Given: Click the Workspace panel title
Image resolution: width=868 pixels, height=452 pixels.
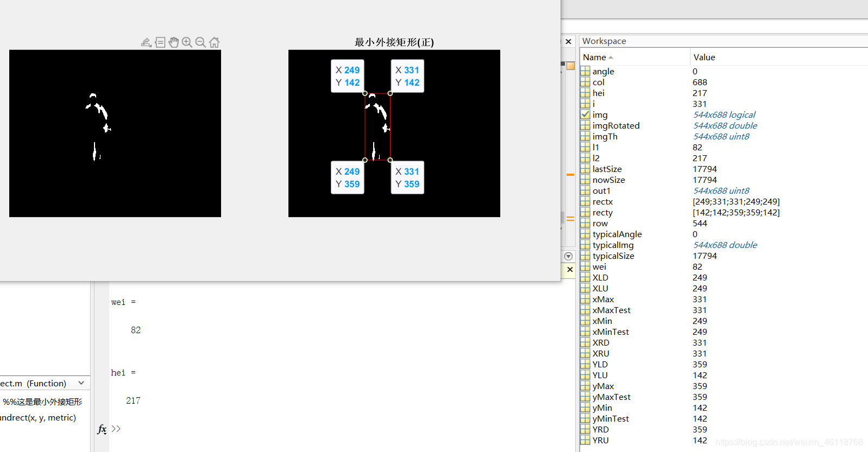Looking at the screenshot, I should pos(604,41).
